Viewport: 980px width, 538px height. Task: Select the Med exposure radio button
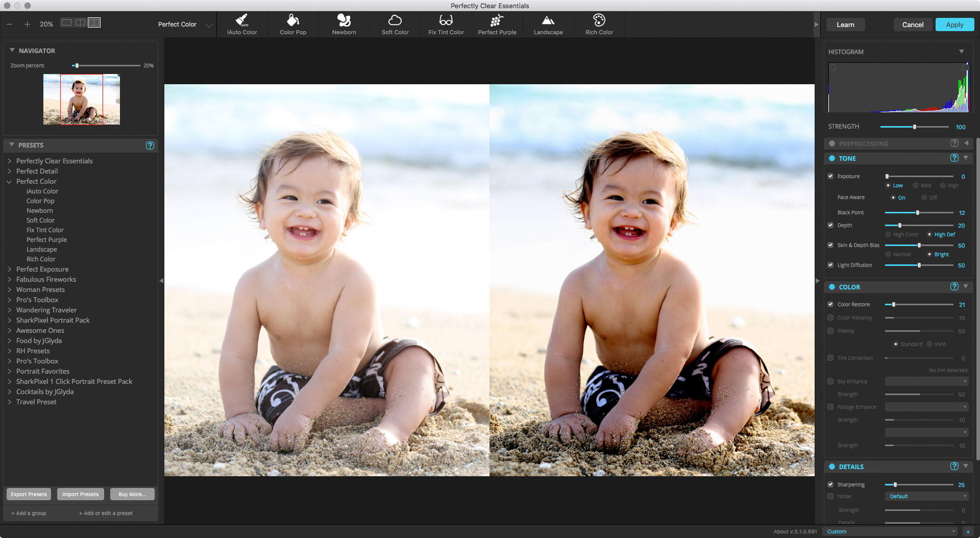coord(916,186)
